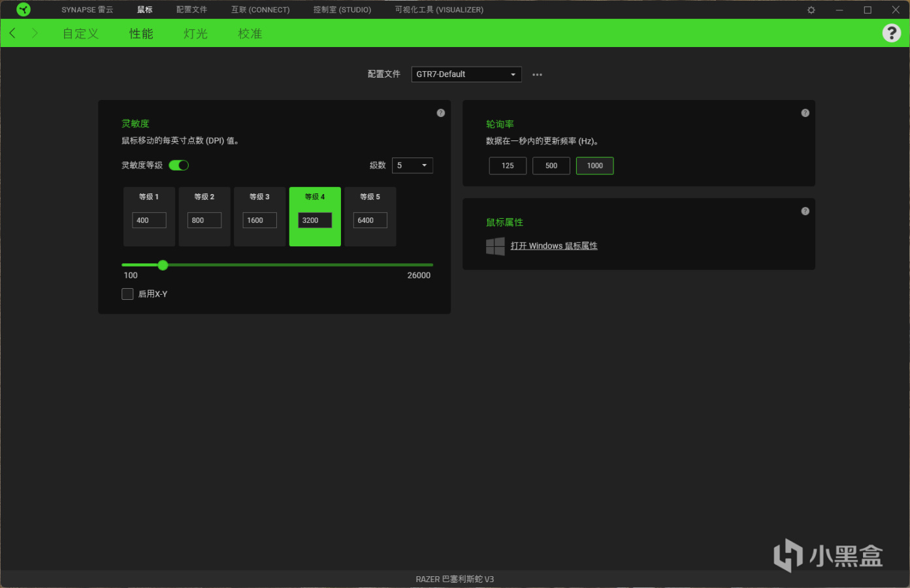Click the 1600 DPI input field

[x=259, y=220]
